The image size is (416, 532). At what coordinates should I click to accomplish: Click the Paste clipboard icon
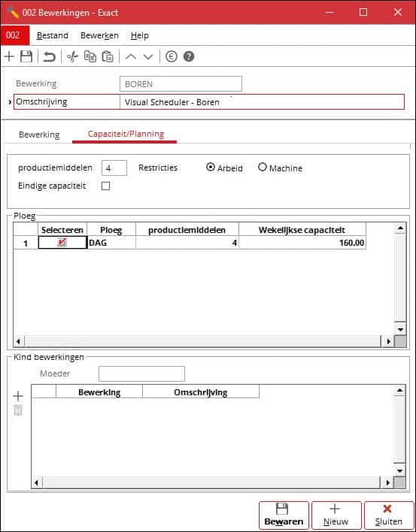(108, 56)
